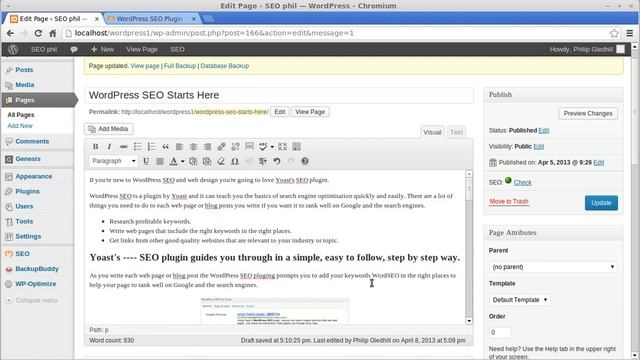Remove formatting with eraser icon
Image resolution: width=640 pixels, height=360 pixels.
tap(221, 161)
